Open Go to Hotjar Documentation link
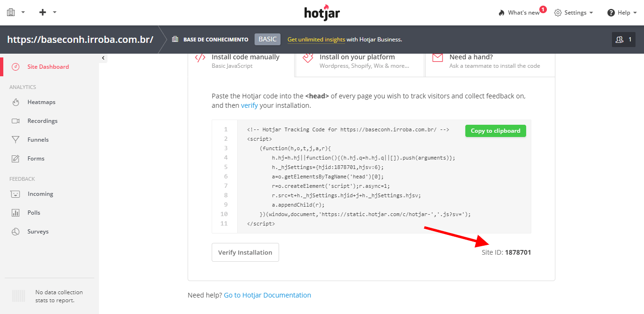Screen dimensions: 644x314 point(267,295)
